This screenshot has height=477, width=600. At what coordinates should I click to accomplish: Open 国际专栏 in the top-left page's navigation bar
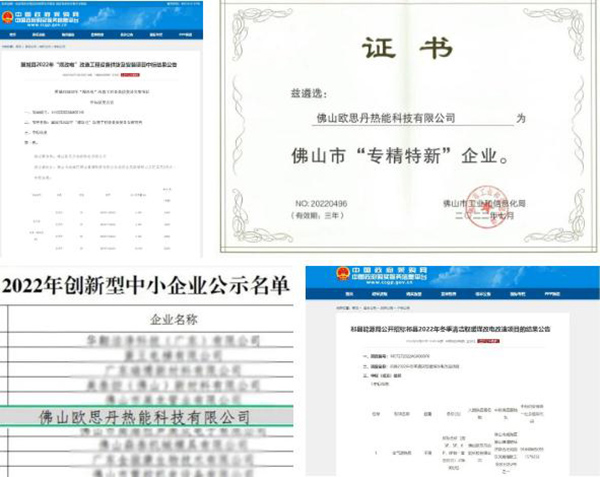tap(156, 35)
